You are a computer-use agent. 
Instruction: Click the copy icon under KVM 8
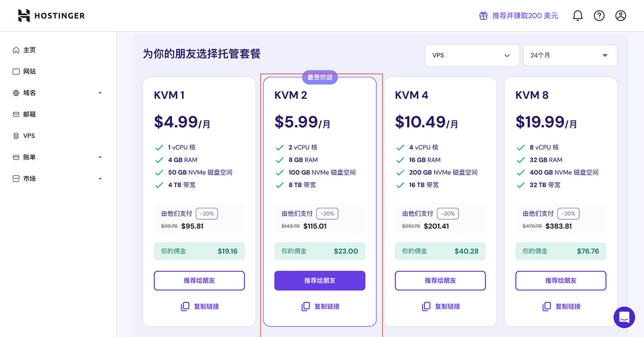click(x=546, y=306)
